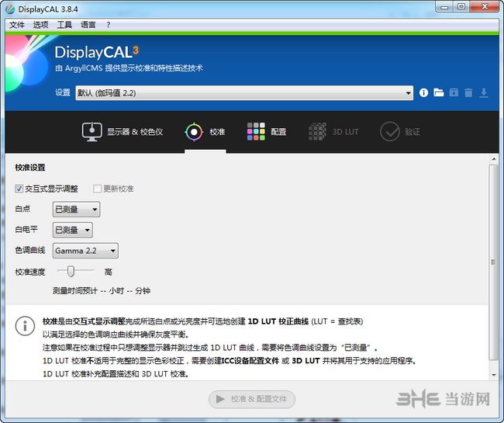The width and height of the screenshot is (504, 423).
Task: Close the DisplayCAL window
Action: pyautogui.click(x=485, y=7)
